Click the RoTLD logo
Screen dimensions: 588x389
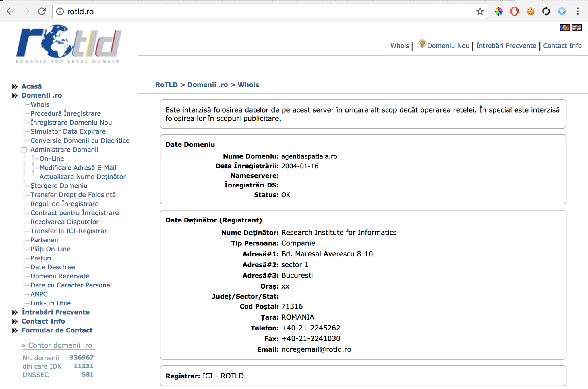pyautogui.click(x=69, y=44)
